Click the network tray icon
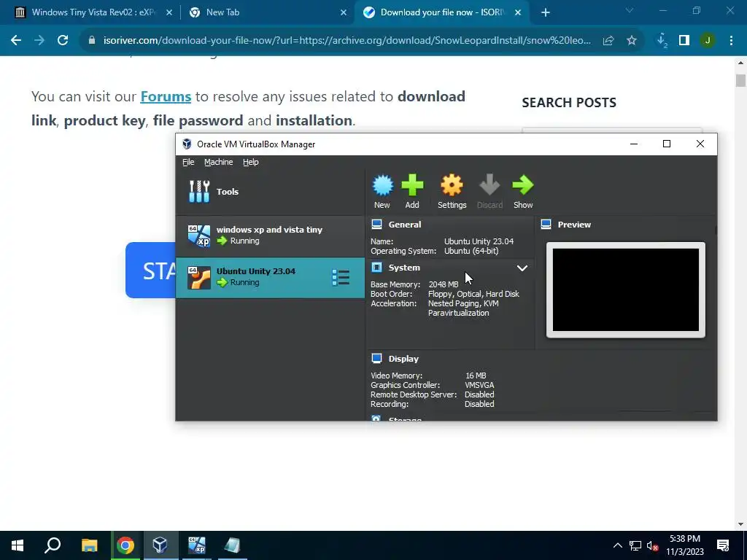The width and height of the screenshot is (747, 560). click(x=635, y=545)
